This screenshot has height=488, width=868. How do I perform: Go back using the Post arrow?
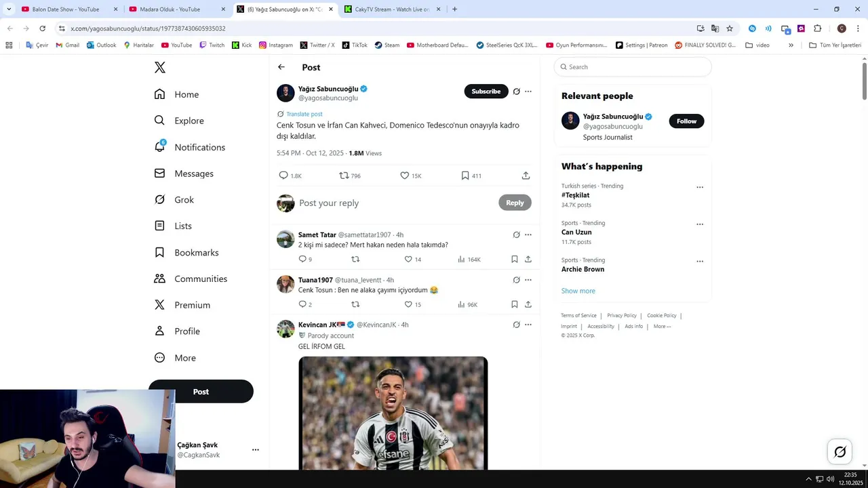[x=281, y=67]
